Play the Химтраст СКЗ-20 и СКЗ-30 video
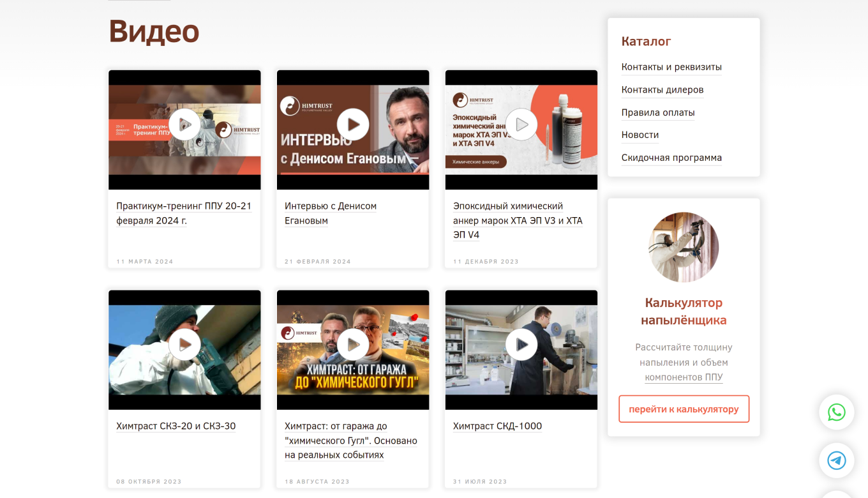This screenshot has height=498, width=868. [184, 345]
